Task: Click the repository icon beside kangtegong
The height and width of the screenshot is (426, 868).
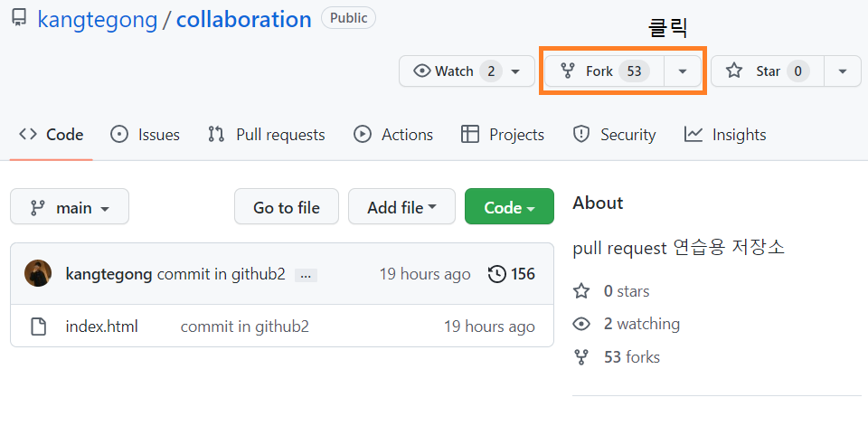Action: tap(19, 18)
